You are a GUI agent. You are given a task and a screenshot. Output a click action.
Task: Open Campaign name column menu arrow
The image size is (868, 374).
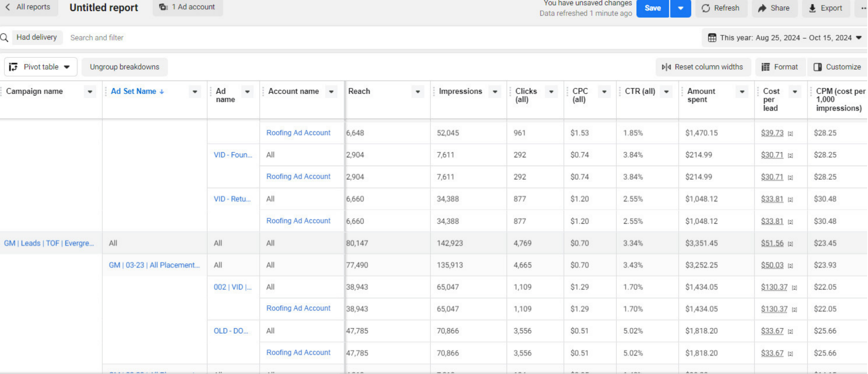(90, 91)
